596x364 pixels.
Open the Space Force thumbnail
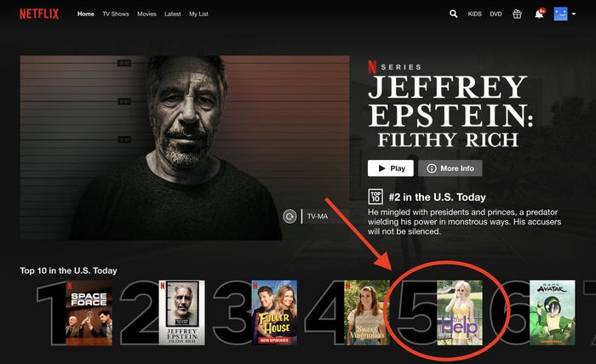(x=89, y=313)
